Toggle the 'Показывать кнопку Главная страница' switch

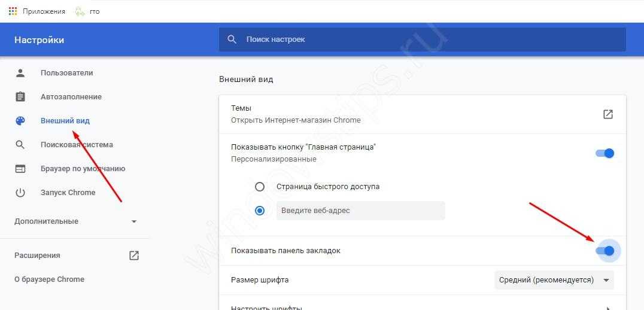click(x=605, y=153)
